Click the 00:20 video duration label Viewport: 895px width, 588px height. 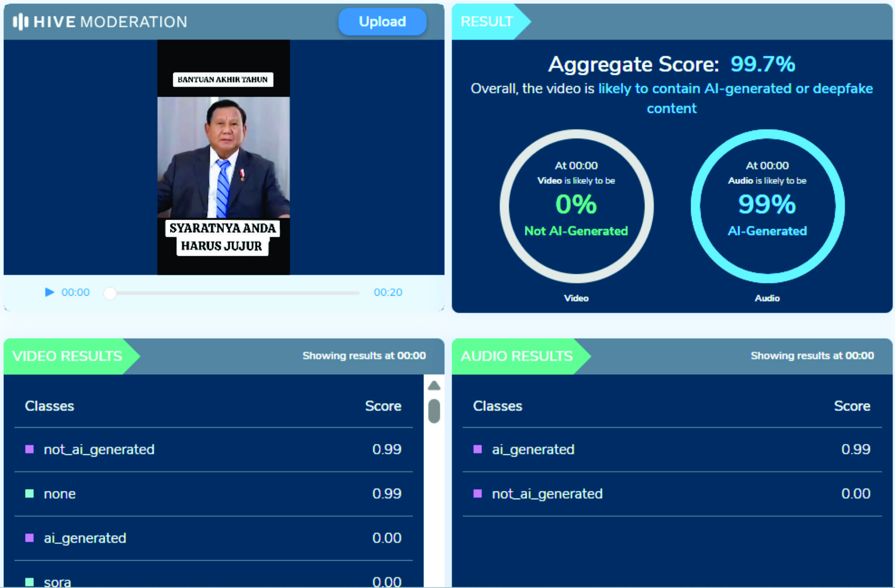[x=387, y=292]
